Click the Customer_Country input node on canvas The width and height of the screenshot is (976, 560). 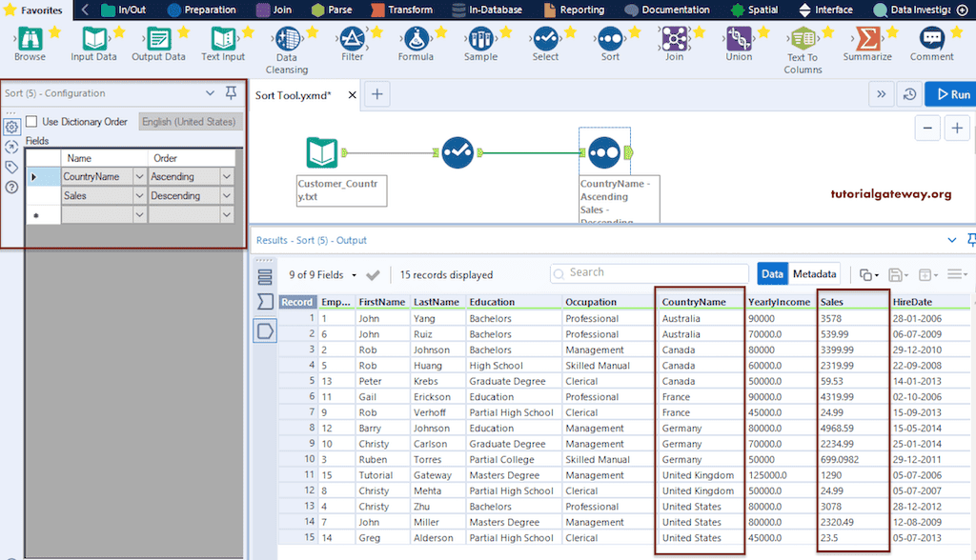click(x=322, y=152)
